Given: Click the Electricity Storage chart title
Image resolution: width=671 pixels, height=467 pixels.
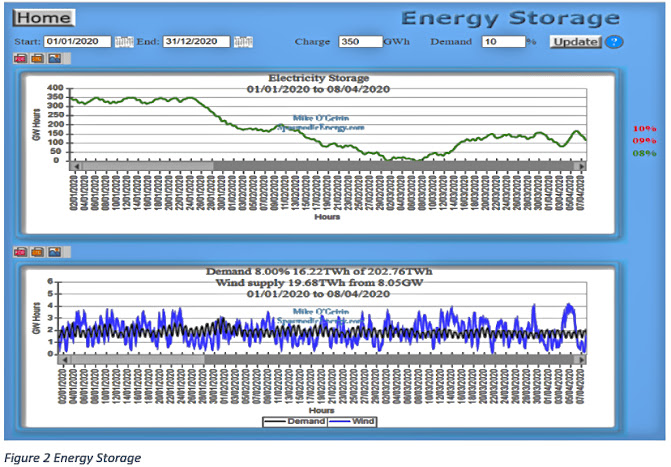Looking at the screenshot, I should tap(318, 78).
